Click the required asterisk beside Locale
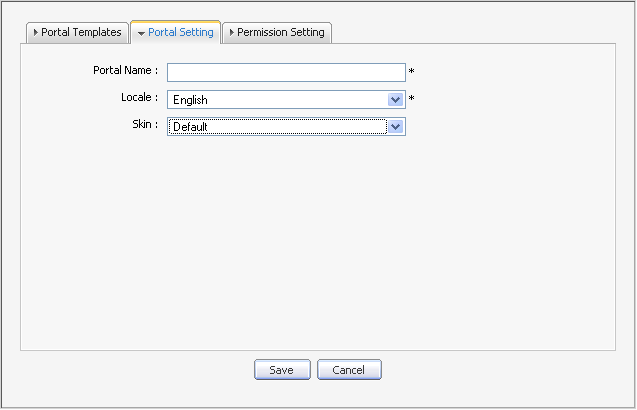This screenshot has width=637, height=410. (x=411, y=100)
